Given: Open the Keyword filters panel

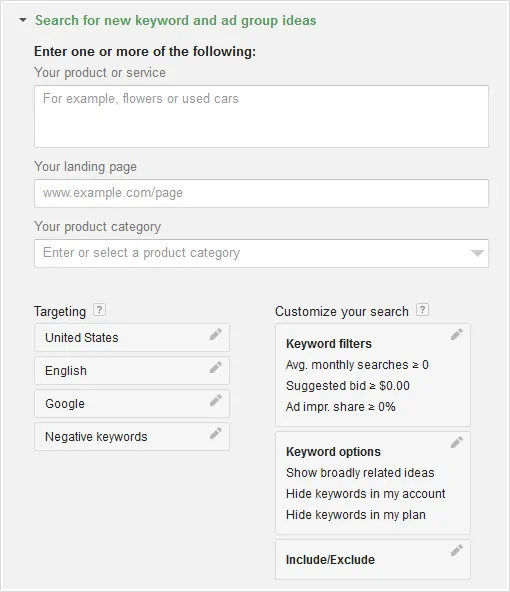Looking at the screenshot, I should (373, 375).
